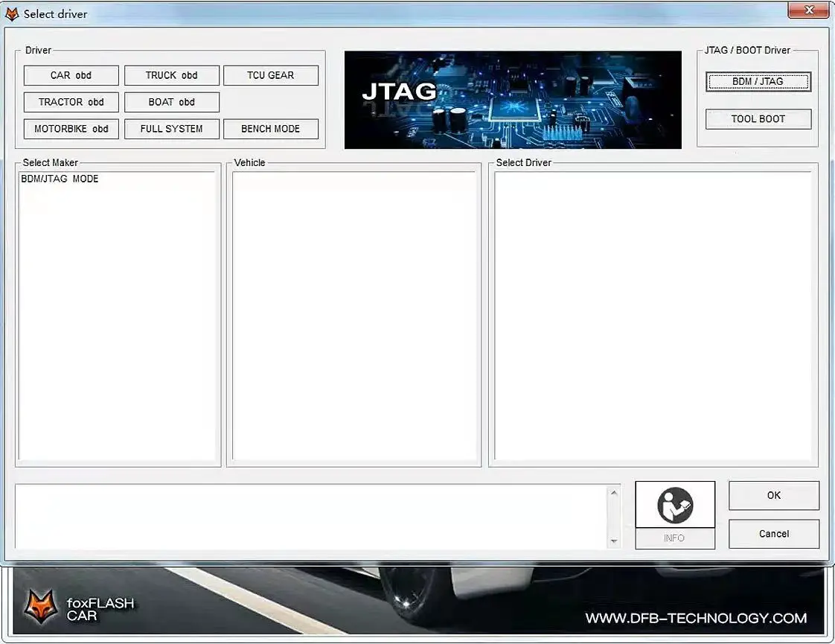This screenshot has width=835, height=644.
Task: Click the Vehicle list box
Action: (353, 316)
